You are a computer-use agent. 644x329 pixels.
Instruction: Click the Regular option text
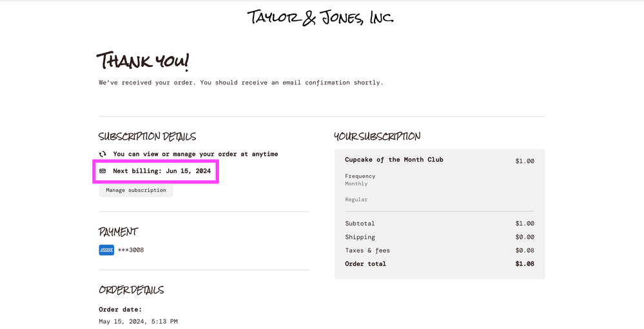pos(356,200)
